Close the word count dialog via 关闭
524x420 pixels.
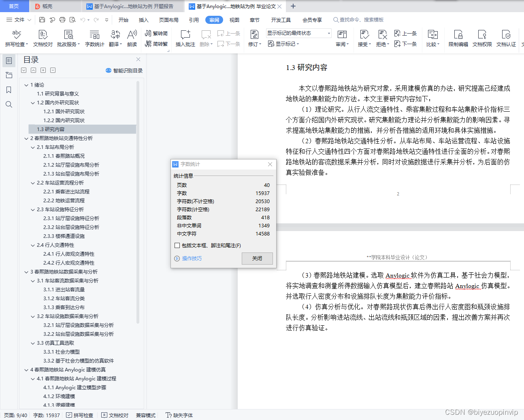click(257, 258)
